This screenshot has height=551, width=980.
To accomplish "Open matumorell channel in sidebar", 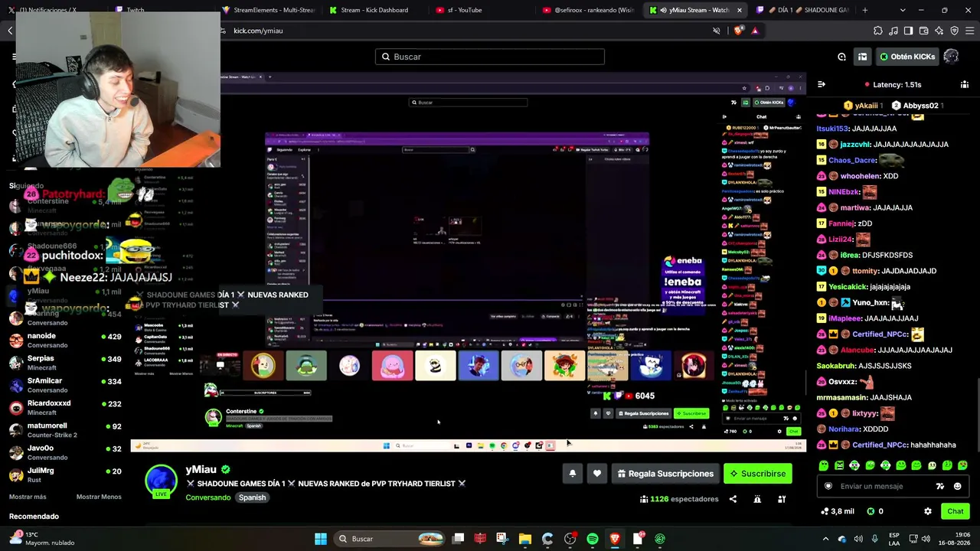I will [65, 430].
